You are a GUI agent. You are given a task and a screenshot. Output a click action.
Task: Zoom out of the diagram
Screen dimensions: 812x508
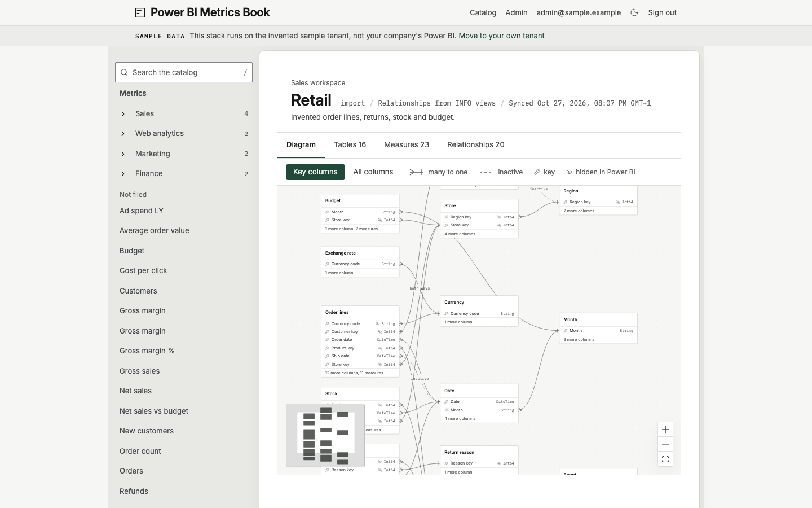pos(665,444)
